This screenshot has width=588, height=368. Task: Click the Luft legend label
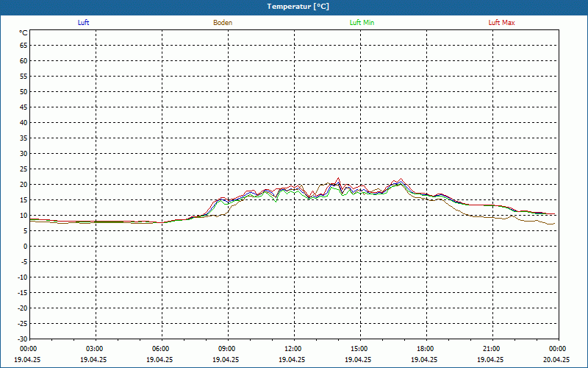pyautogui.click(x=83, y=23)
